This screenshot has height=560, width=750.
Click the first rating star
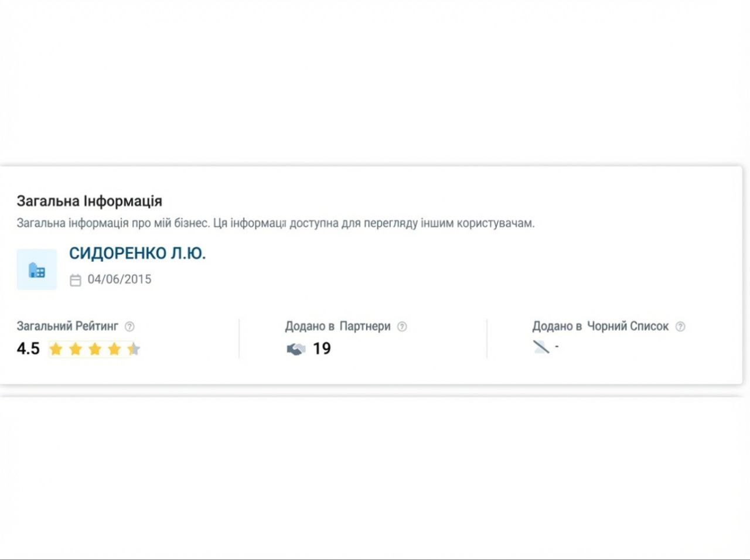point(56,350)
